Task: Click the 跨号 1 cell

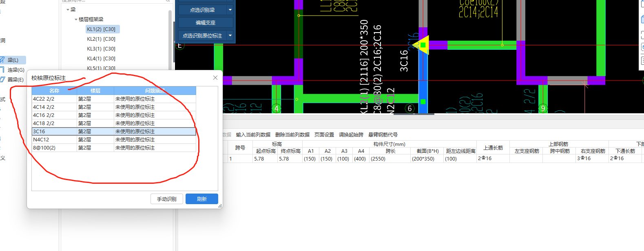Action: (240, 159)
